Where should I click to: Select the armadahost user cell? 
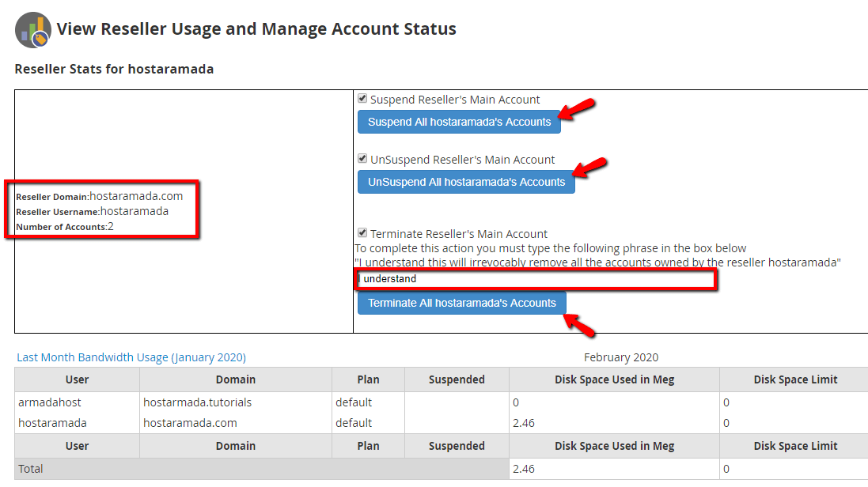77,402
